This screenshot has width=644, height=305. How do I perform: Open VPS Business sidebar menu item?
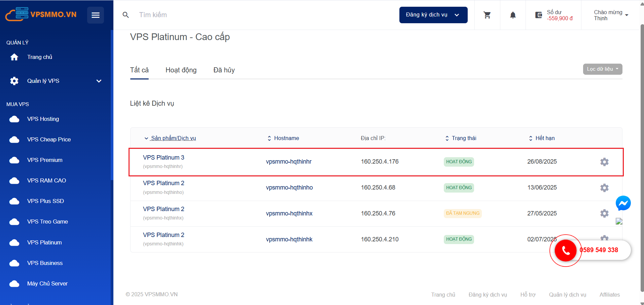(x=45, y=263)
